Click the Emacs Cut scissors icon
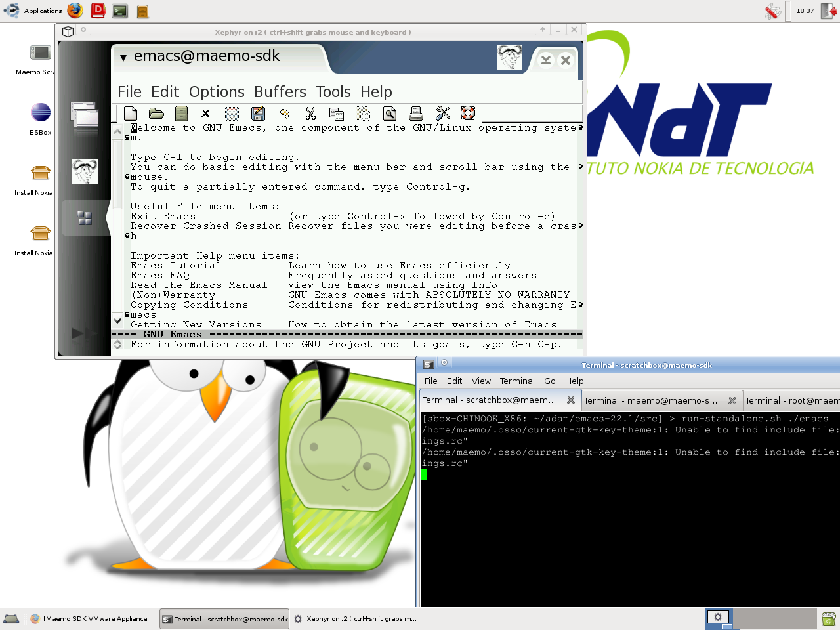 click(x=310, y=114)
